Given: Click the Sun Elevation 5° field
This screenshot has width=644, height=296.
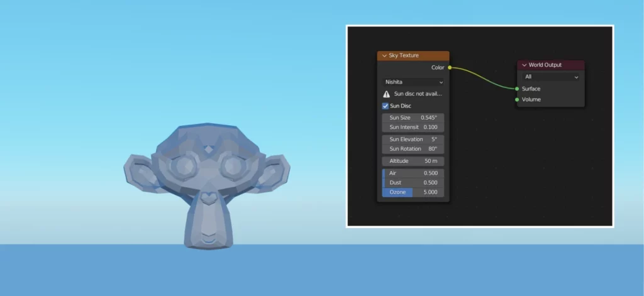Looking at the screenshot, I should pyautogui.click(x=413, y=140).
